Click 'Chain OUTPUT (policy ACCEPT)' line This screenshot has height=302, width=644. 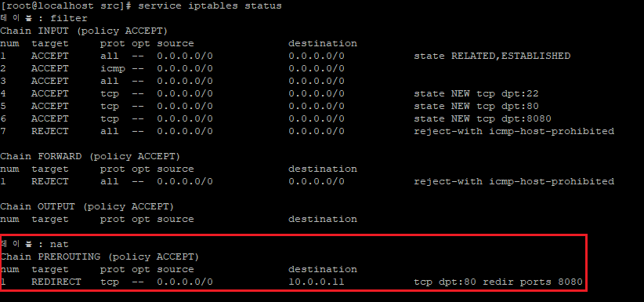87,206
